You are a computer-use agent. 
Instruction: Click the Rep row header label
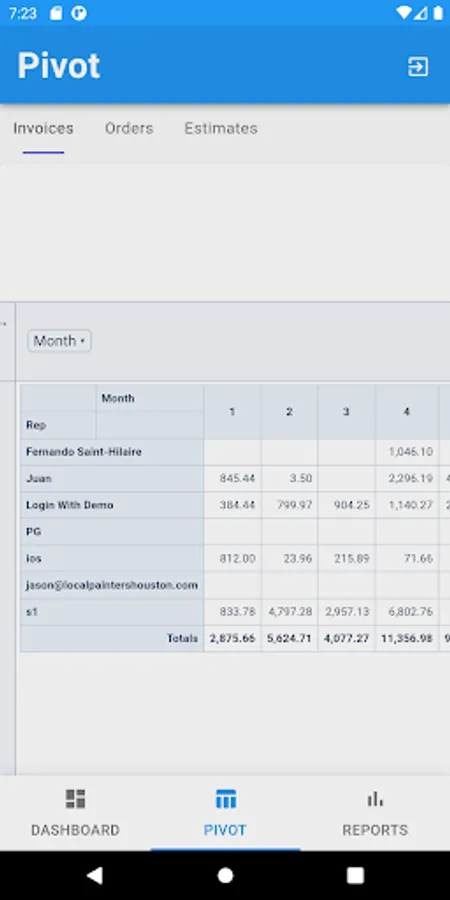pyautogui.click(x=36, y=425)
